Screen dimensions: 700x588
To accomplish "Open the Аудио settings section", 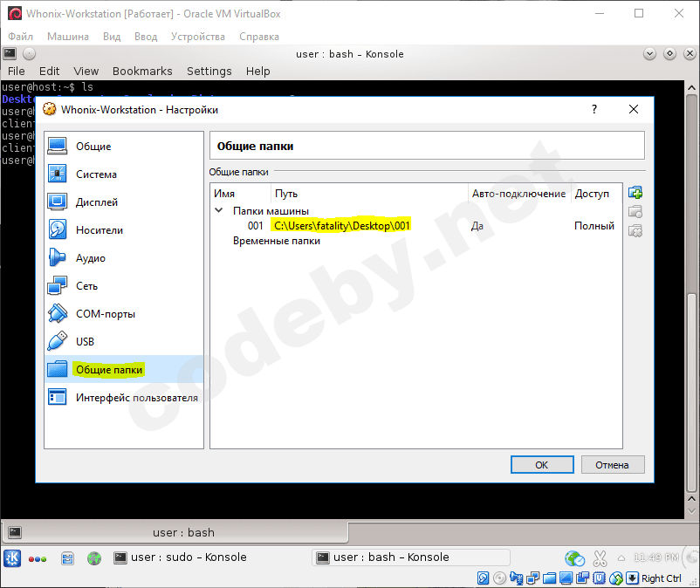I will 124,258.
